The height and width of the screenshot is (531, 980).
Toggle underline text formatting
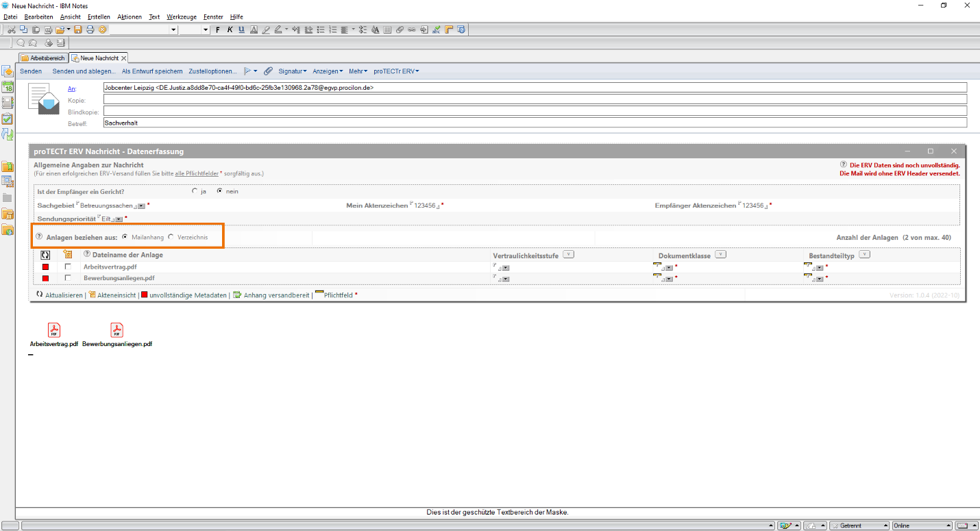point(242,29)
